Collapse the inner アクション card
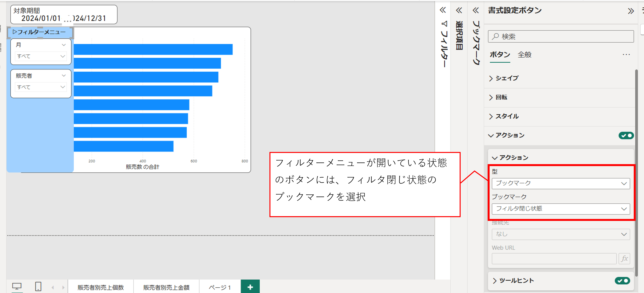Image resolution: width=644 pixels, height=293 pixels. [x=494, y=158]
